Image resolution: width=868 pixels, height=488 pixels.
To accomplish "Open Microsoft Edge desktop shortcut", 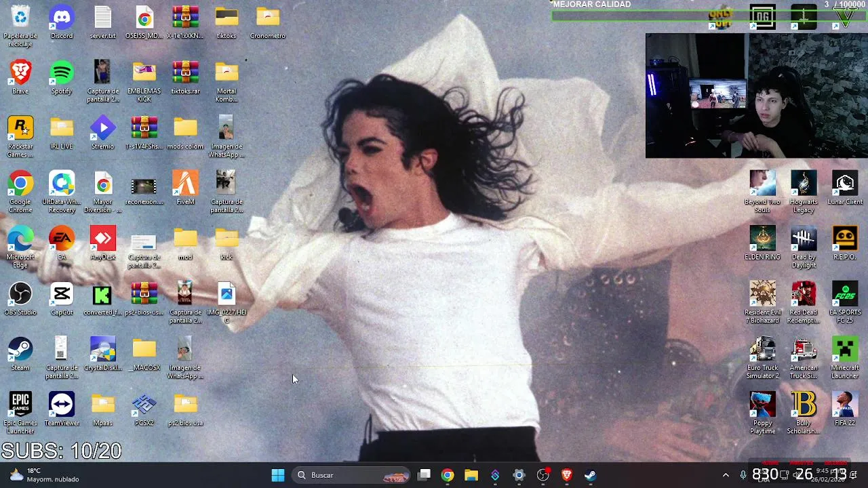I will [x=20, y=247].
